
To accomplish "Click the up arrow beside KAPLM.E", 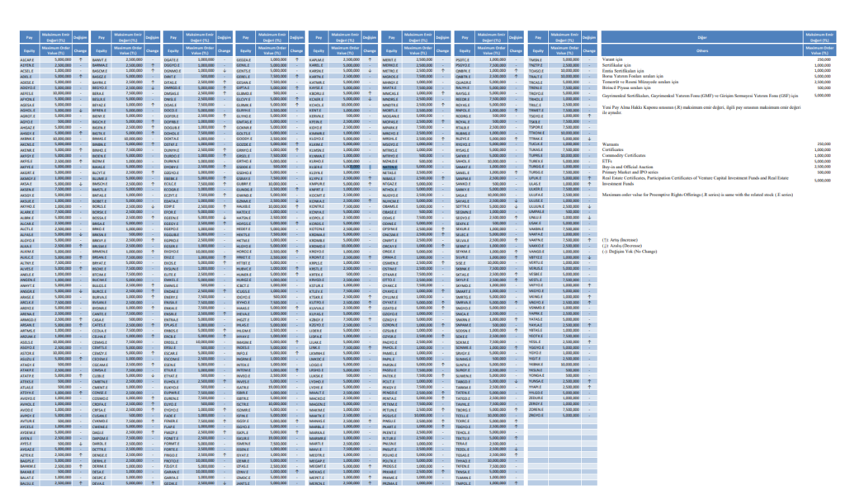I will [370, 59].
